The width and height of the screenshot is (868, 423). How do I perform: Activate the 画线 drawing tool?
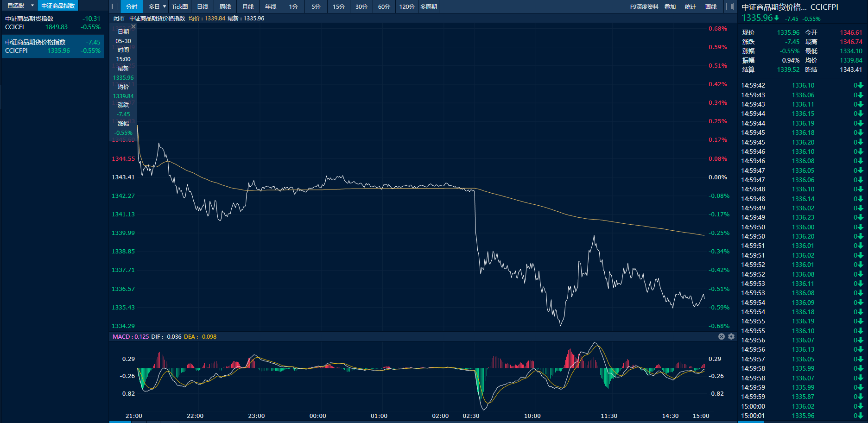click(710, 6)
